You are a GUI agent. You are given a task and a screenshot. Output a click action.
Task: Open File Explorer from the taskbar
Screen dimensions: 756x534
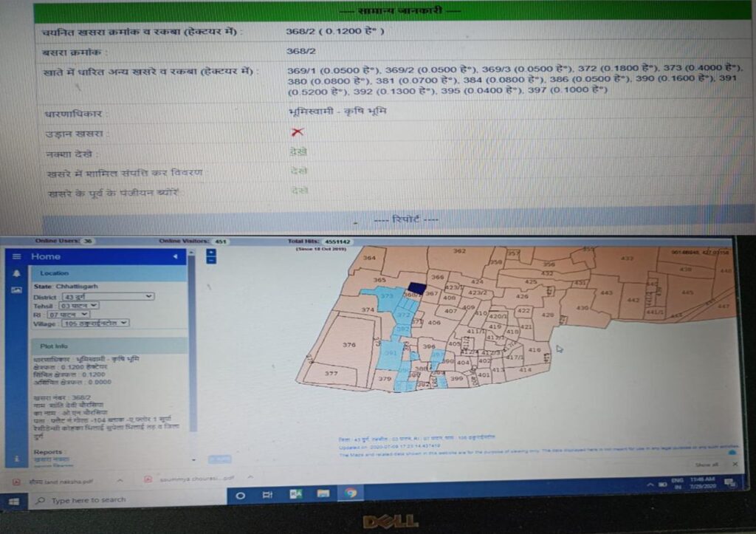tap(323, 493)
